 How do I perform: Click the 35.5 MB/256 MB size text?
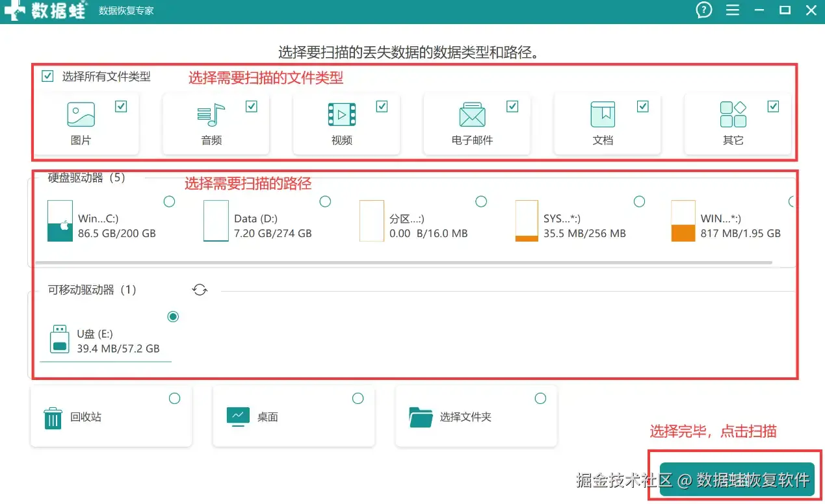(x=584, y=233)
